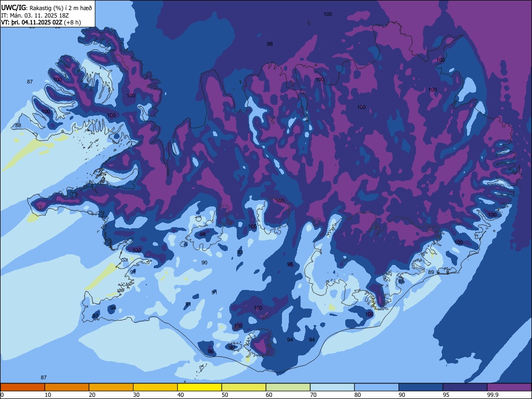This screenshot has width=532, height=399.
Task: Select the bright yellow 40–50 legend swatch
Action: (199, 387)
